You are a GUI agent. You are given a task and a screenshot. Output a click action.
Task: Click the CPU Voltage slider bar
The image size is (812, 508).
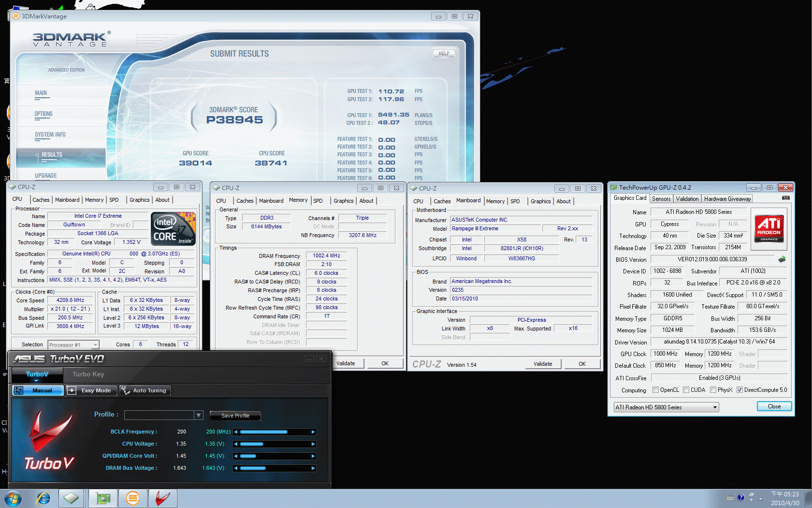[x=275, y=444]
